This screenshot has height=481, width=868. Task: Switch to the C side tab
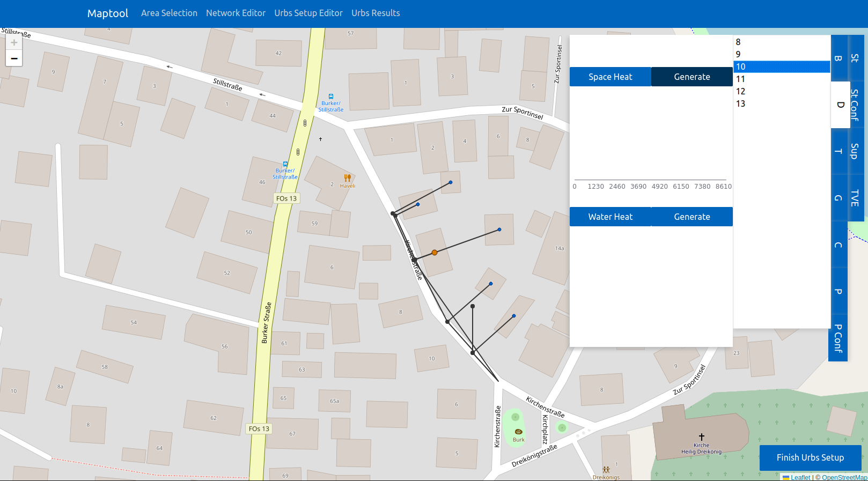[x=839, y=245]
